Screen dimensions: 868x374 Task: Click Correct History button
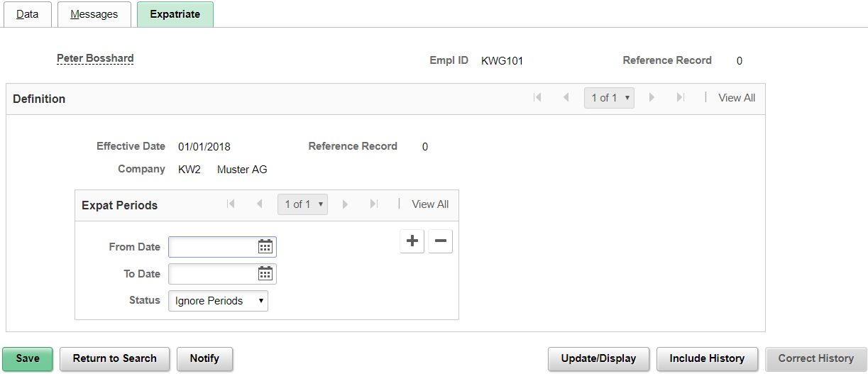[816, 358]
